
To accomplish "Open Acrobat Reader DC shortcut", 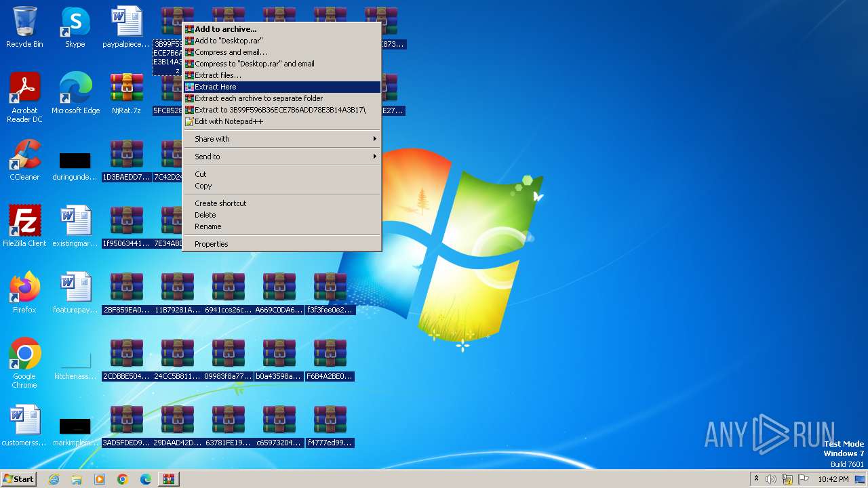I will 24,98.
